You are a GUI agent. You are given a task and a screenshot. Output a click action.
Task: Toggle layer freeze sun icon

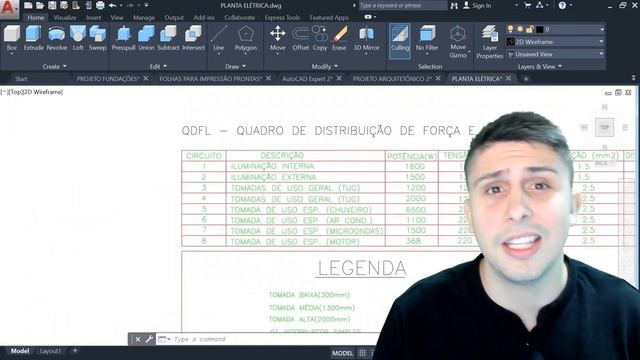(x=520, y=29)
